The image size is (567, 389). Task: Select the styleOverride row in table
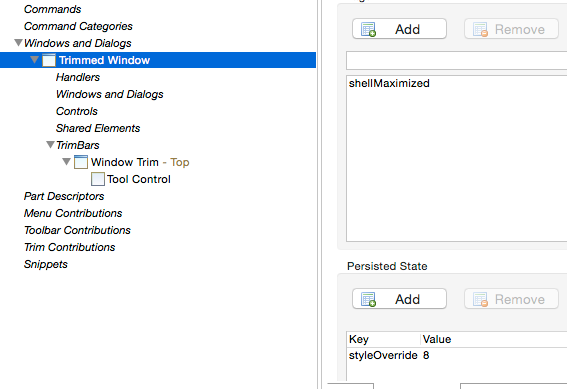(x=456, y=355)
